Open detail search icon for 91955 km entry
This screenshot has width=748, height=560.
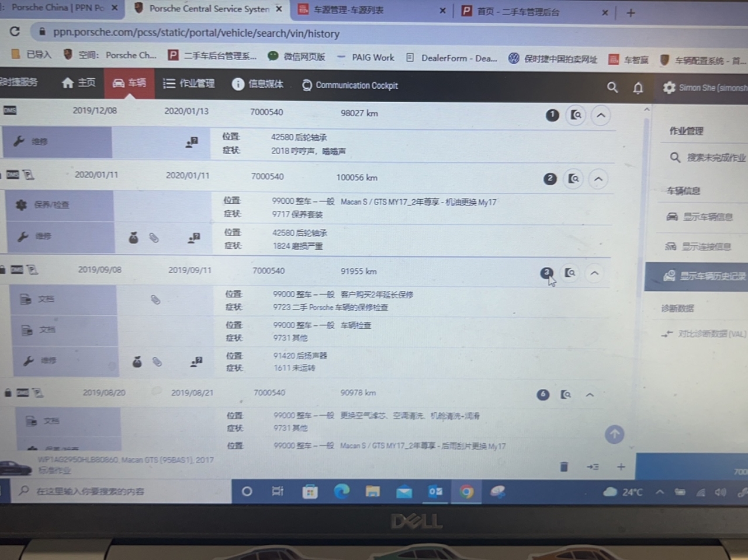(570, 273)
